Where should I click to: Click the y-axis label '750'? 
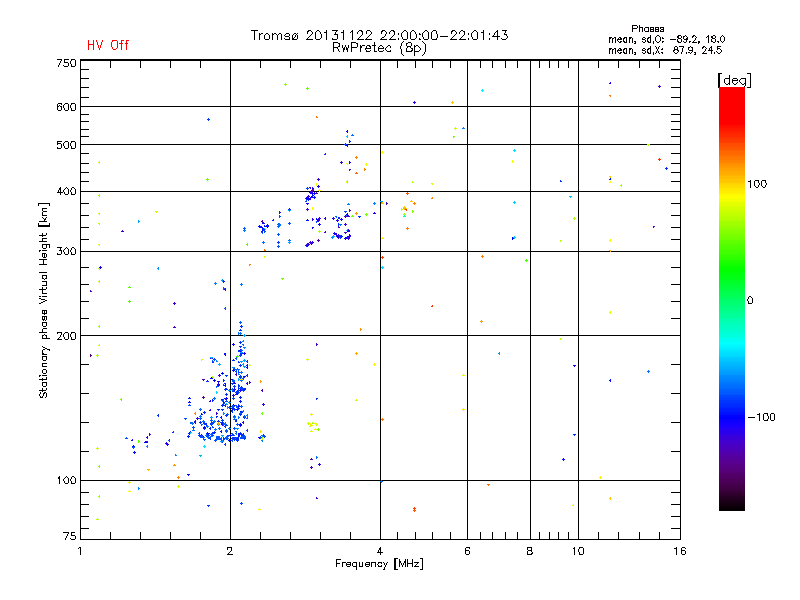click(66, 63)
